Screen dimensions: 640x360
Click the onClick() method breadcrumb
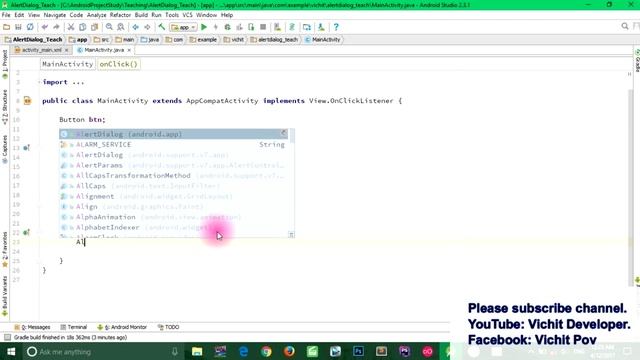(118, 64)
